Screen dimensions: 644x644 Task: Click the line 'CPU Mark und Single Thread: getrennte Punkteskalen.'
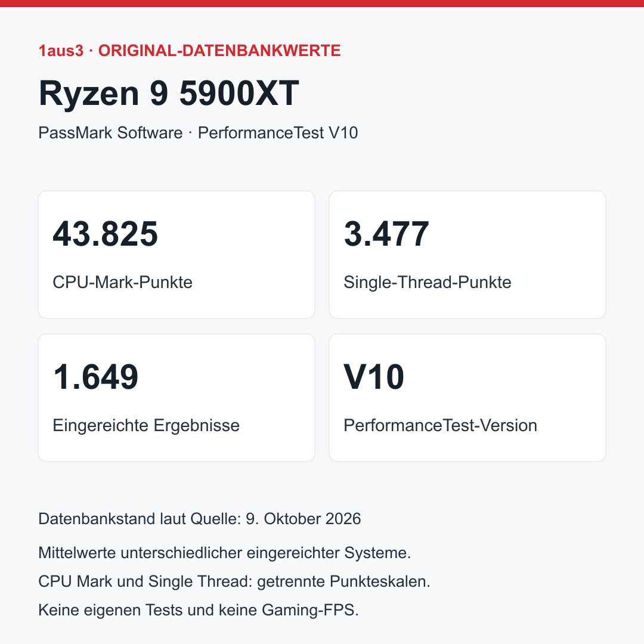pyautogui.click(x=234, y=581)
